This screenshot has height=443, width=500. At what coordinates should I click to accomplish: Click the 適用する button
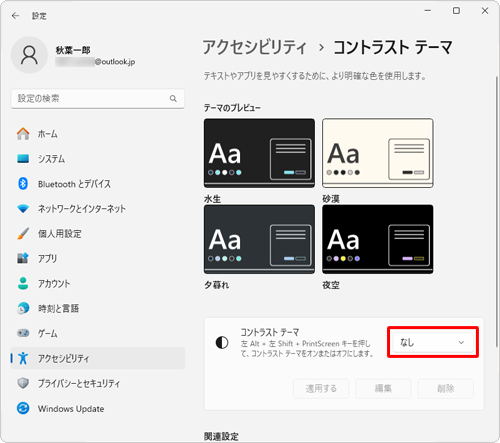click(x=321, y=388)
